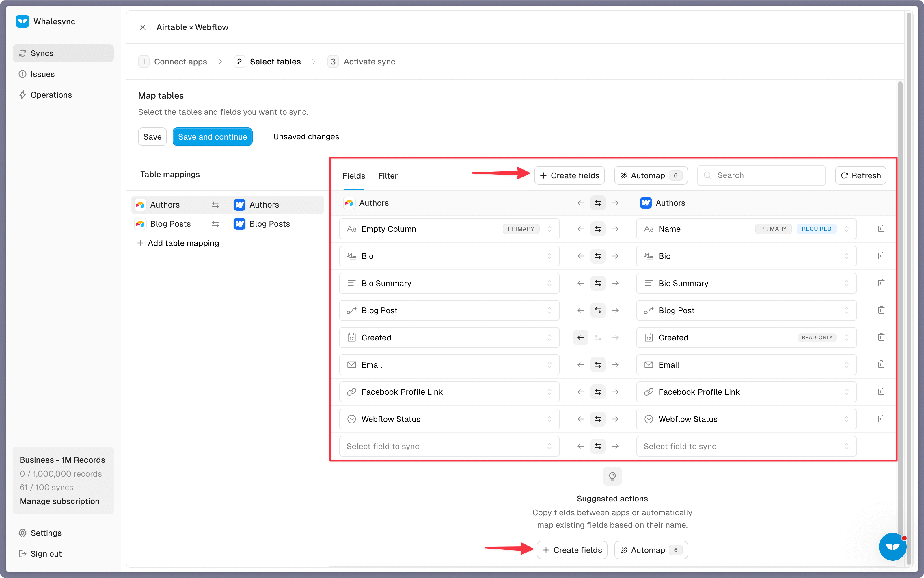
Task: Set Bio Summary sync to left arrow
Action: 580,283
